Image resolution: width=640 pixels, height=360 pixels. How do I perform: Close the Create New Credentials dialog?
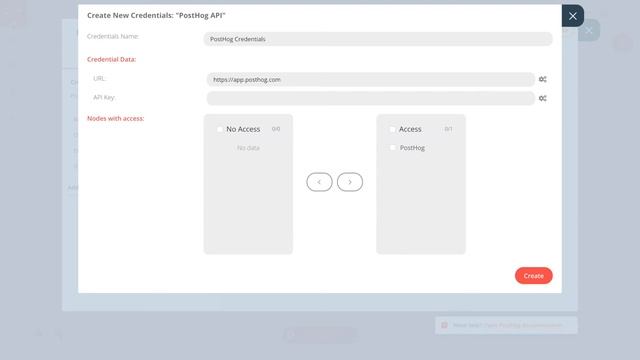pyautogui.click(x=573, y=16)
